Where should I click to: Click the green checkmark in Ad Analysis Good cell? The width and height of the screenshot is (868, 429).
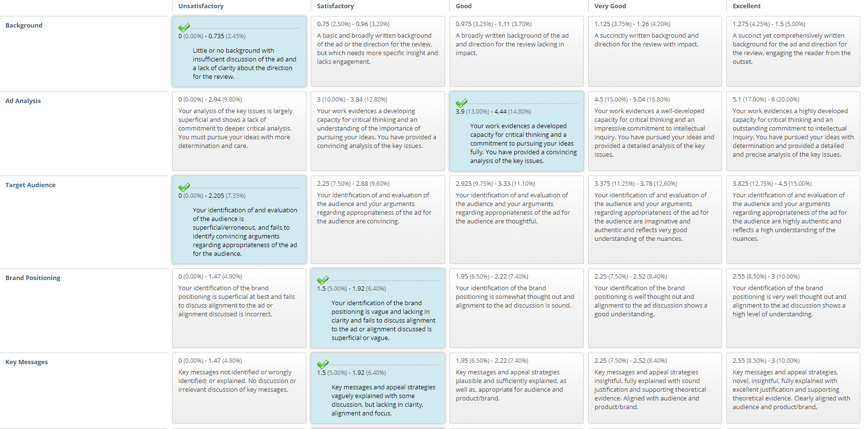pos(462,103)
